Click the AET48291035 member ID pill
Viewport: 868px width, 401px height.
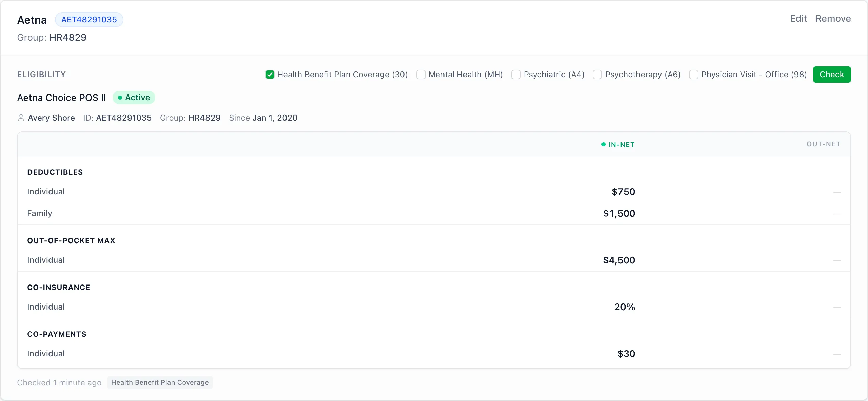coord(89,19)
